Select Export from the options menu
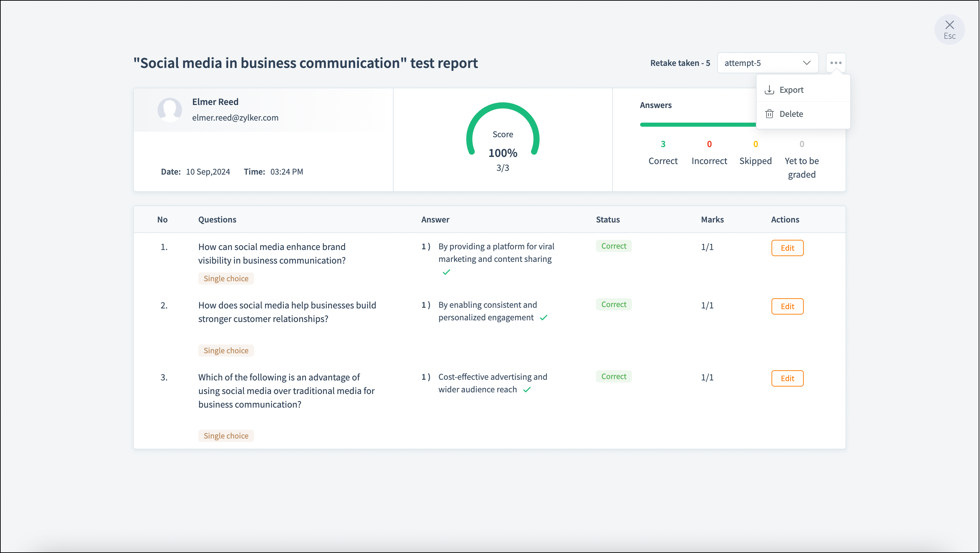Image resolution: width=980 pixels, height=553 pixels. (x=791, y=90)
